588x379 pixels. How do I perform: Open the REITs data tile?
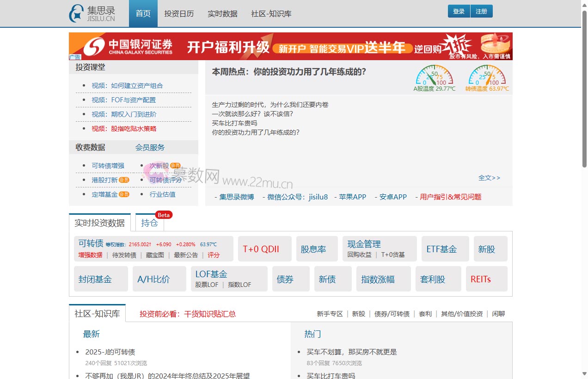pyautogui.click(x=480, y=279)
